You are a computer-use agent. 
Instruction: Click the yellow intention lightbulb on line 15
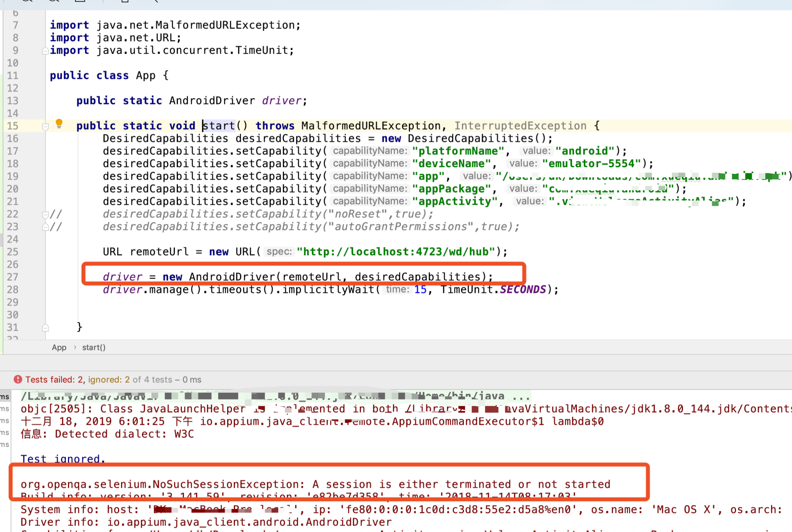pyautogui.click(x=59, y=123)
